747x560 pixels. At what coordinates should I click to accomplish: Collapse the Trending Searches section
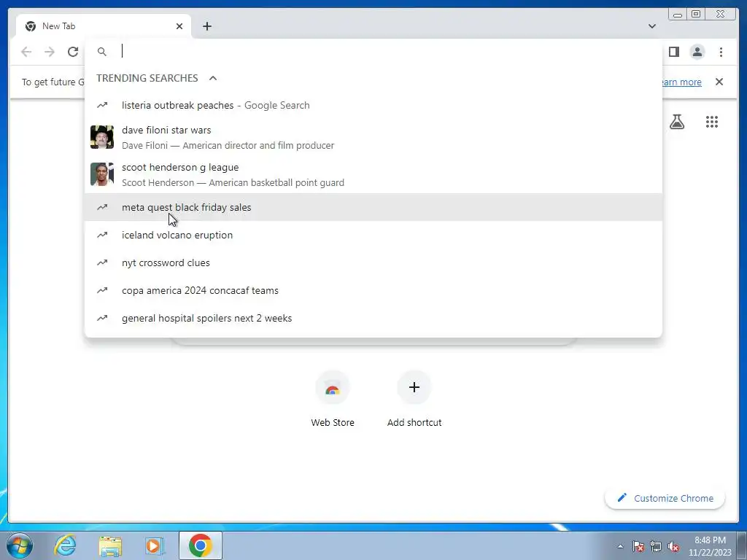tap(213, 78)
